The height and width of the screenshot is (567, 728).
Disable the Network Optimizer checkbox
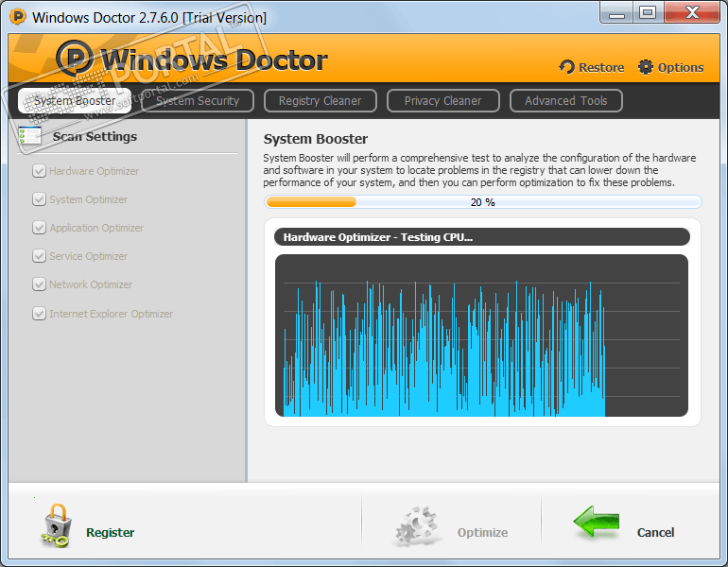point(39,283)
